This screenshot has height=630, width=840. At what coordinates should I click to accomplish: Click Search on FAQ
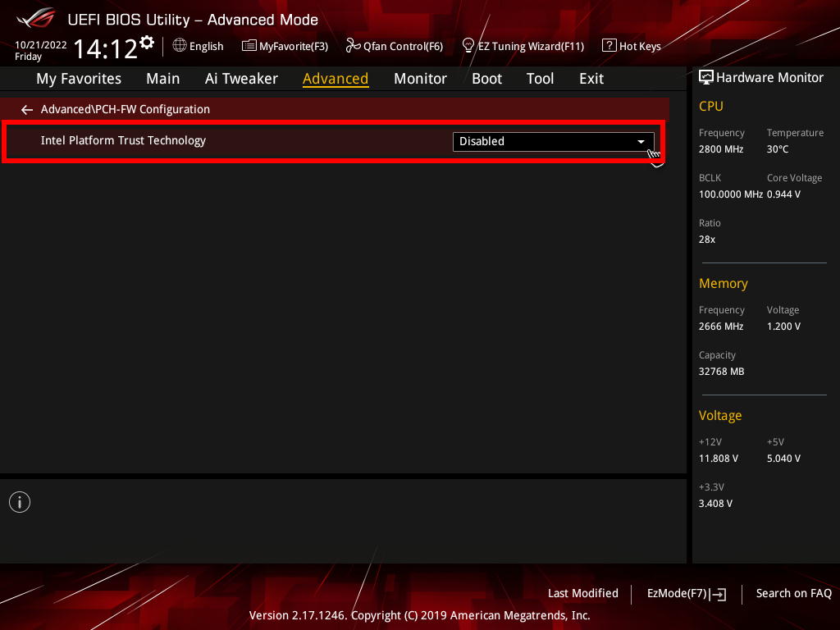tap(793, 593)
